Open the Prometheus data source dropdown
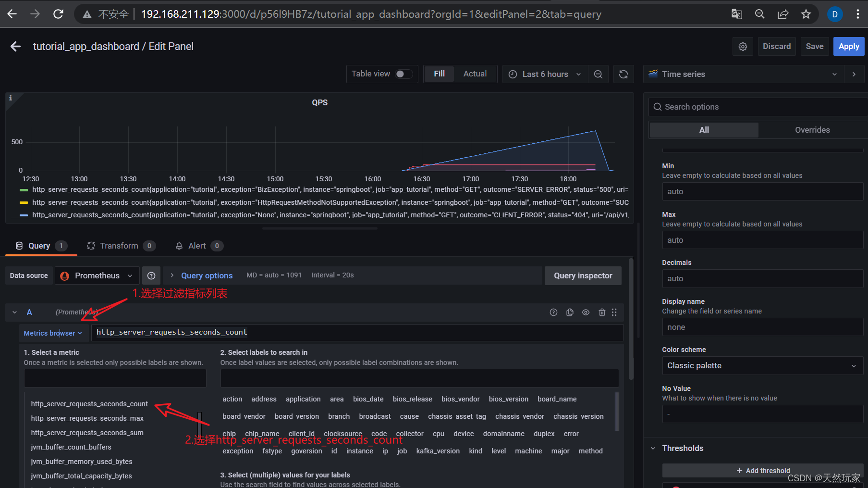The height and width of the screenshot is (488, 868). coord(97,275)
